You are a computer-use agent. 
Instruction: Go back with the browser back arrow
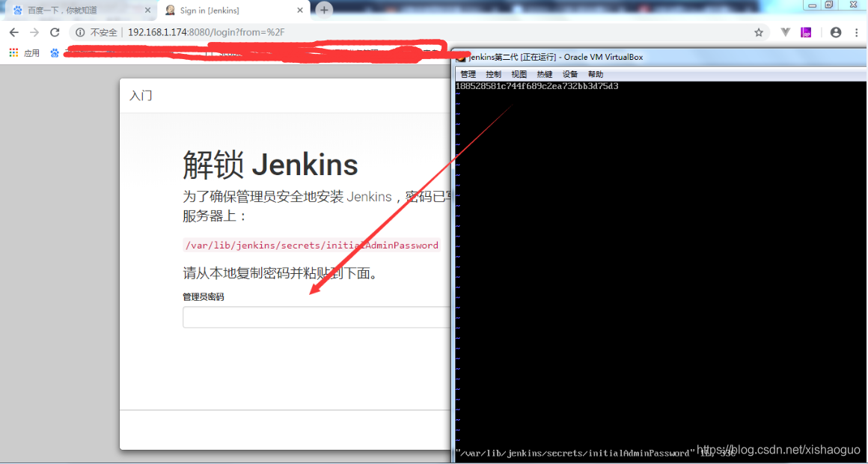tap(13, 33)
